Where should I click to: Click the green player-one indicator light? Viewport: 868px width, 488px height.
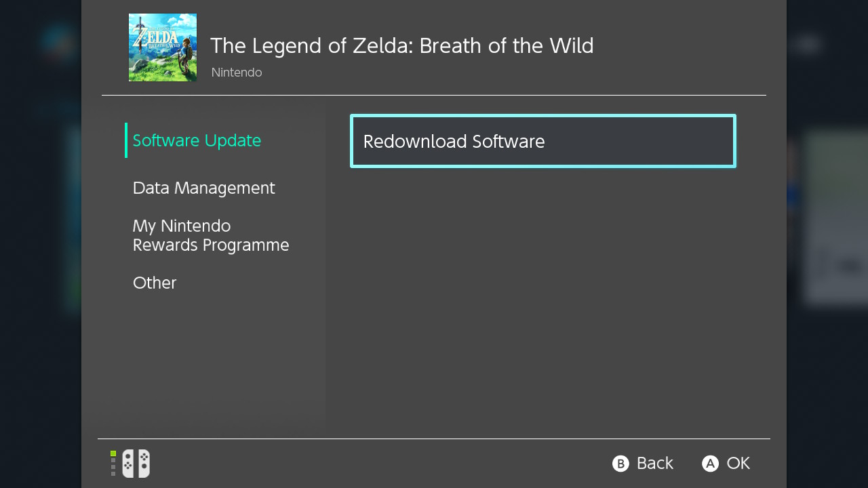(113, 453)
